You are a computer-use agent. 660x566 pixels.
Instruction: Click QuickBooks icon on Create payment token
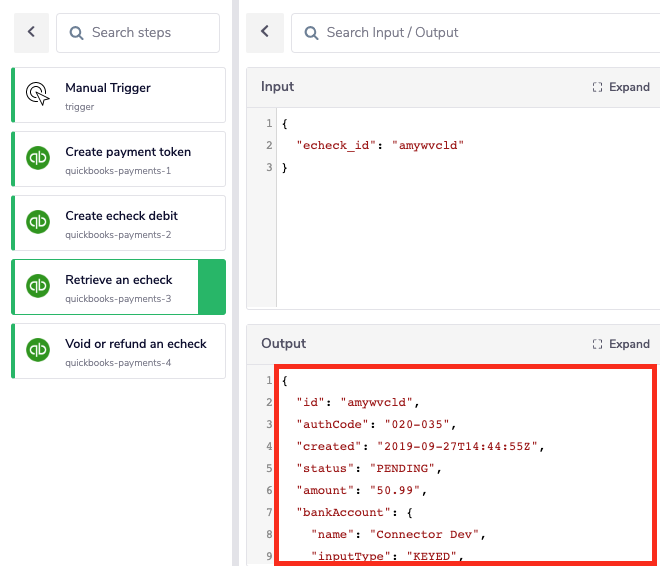tap(38, 158)
